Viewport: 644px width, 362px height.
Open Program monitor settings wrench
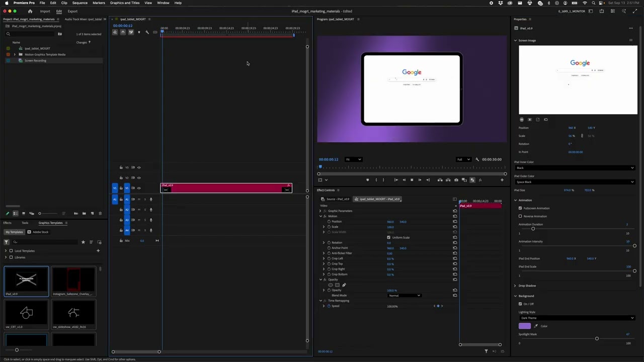coord(477,159)
